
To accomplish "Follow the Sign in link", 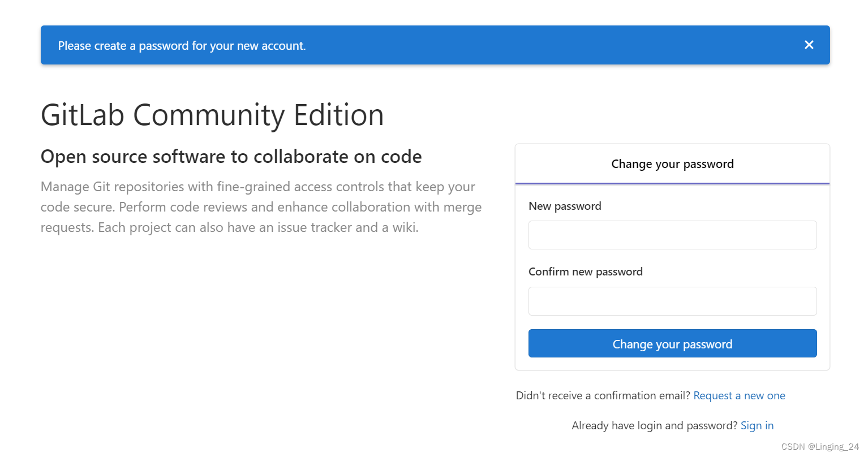I will tap(757, 425).
